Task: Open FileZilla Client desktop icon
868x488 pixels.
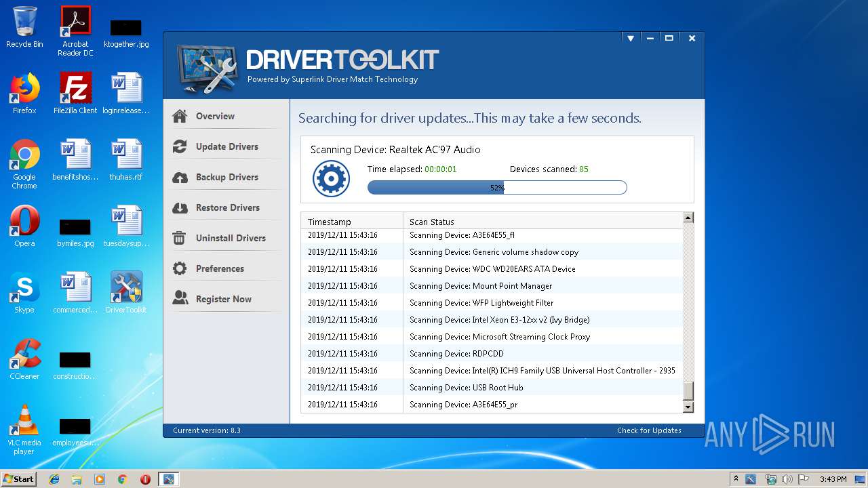Action: 75,94
